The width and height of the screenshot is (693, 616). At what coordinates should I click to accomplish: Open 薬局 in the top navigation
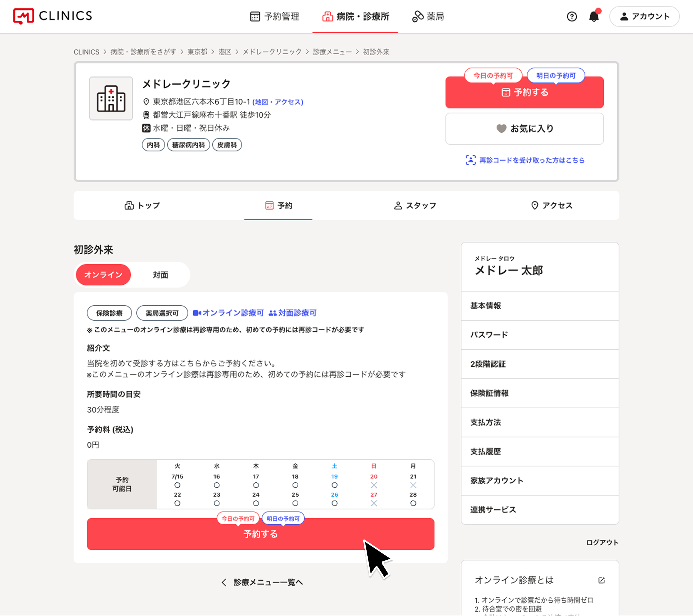click(428, 16)
